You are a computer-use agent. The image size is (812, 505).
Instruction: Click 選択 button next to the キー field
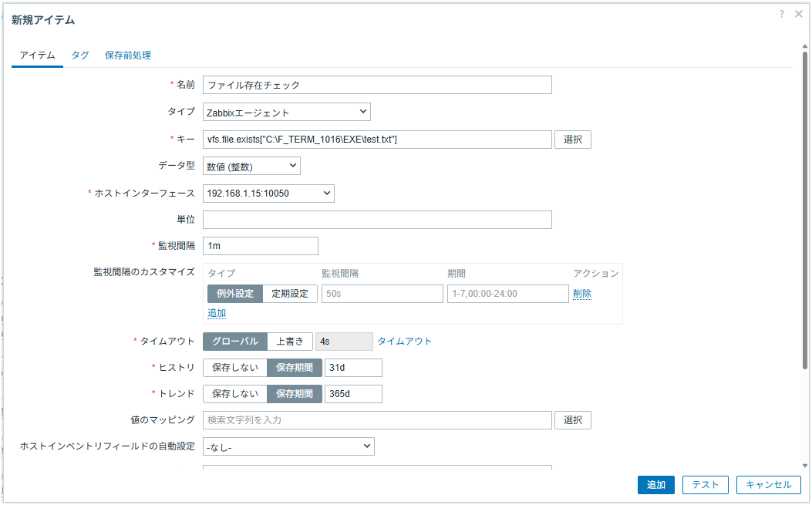click(572, 140)
